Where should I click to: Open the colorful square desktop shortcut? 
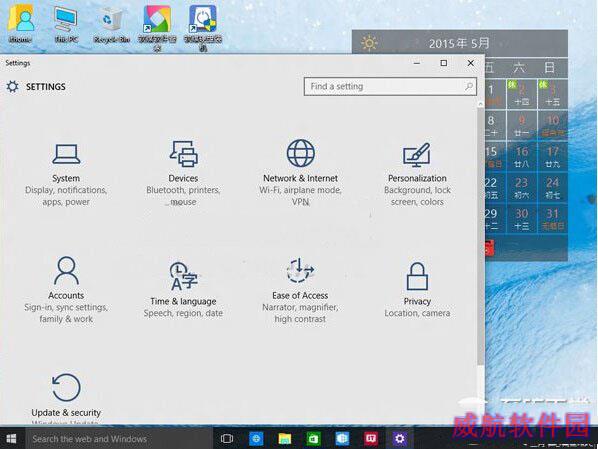tap(158, 27)
